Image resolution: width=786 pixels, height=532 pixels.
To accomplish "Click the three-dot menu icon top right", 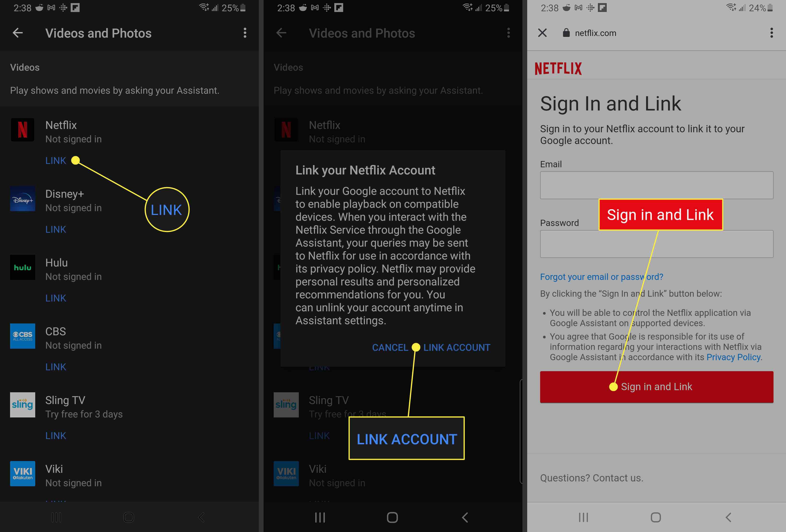I will 771,33.
